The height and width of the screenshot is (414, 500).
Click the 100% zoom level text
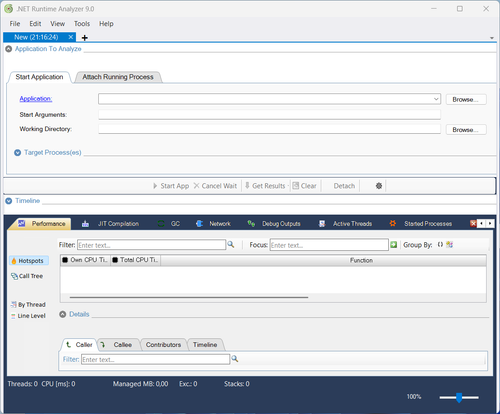[x=414, y=397]
